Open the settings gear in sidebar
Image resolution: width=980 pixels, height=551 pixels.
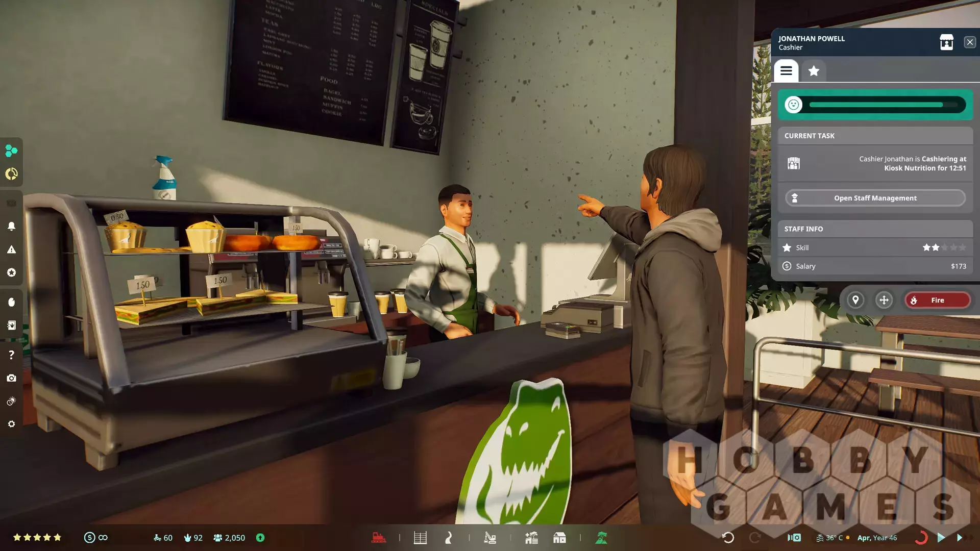pyautogui.click(x=11, y=424)
